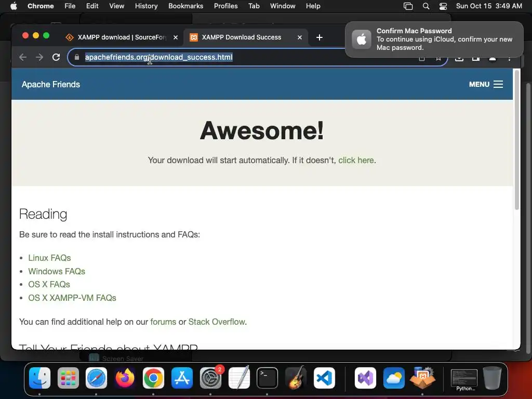Visit the forums link

click(163, 322)
